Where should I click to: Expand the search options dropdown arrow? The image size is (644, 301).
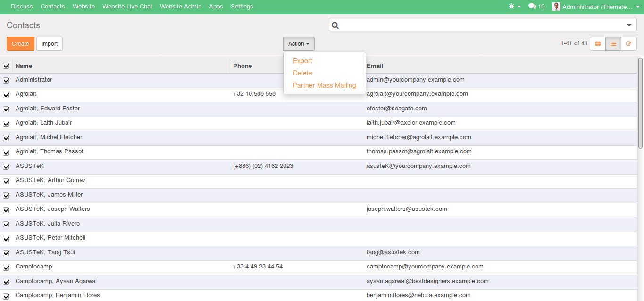click(x=629, y=25)
